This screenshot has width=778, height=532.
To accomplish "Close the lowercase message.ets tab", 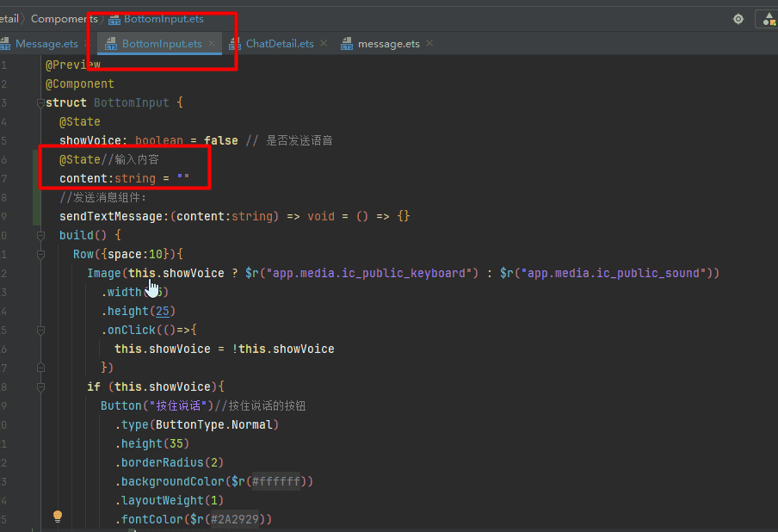I will 429,43.
